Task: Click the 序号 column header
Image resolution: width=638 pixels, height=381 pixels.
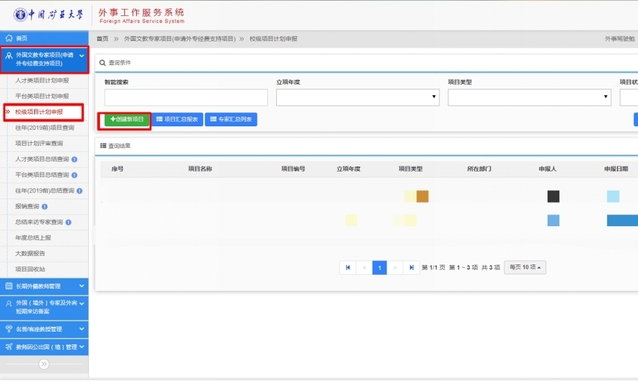Action: pos(118,169)
